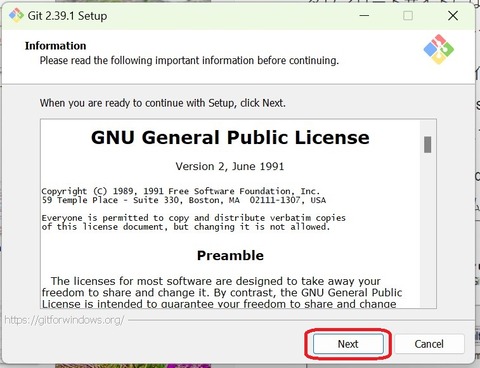Viewport: 480px width, 368px height.
Task: Minimize the Git Setup window
Action: point(364,16)
